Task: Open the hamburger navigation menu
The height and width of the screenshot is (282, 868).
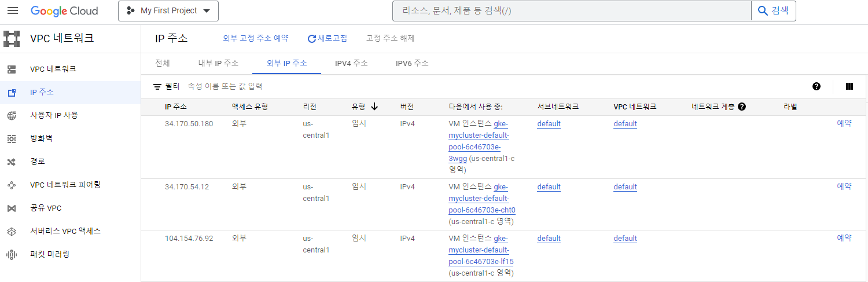Action: (12, 11)
